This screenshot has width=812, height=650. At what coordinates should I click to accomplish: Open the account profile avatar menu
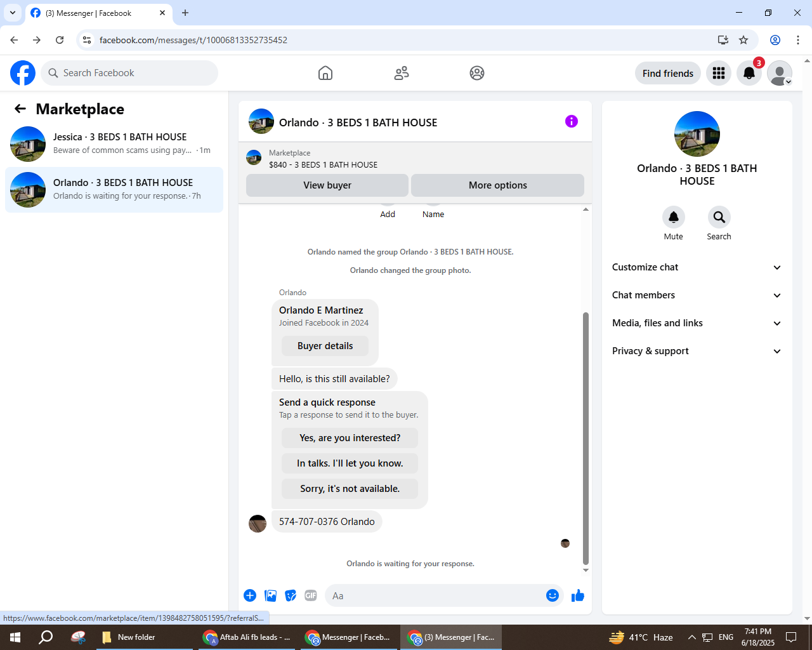click(780, 73)
